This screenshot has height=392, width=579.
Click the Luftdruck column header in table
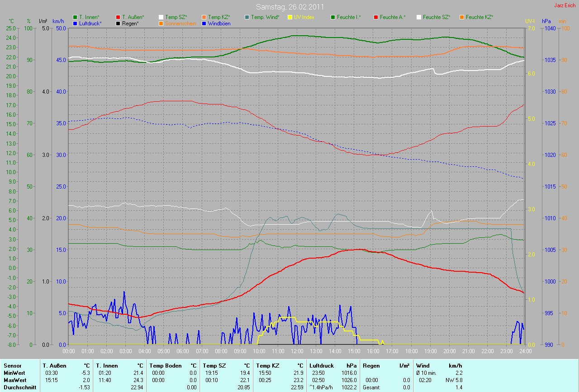point(322,365)
